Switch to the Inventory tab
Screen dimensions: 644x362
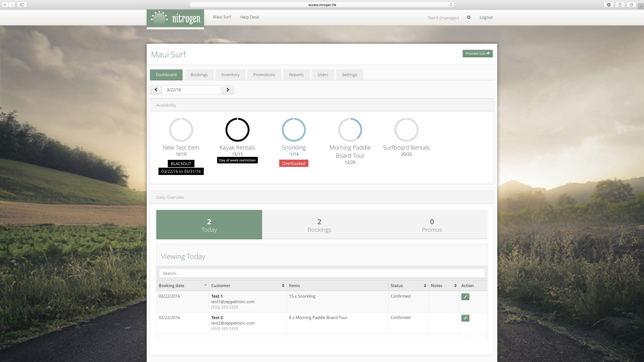(x=230, y=75)
